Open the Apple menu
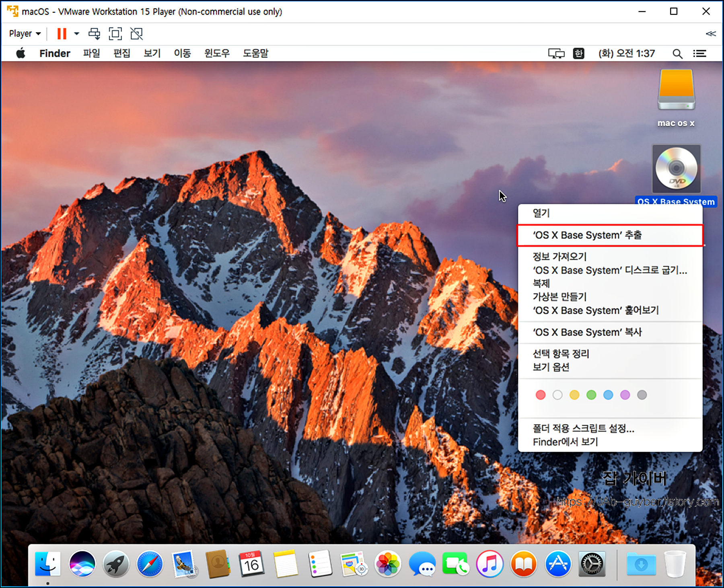 (21, 53)
